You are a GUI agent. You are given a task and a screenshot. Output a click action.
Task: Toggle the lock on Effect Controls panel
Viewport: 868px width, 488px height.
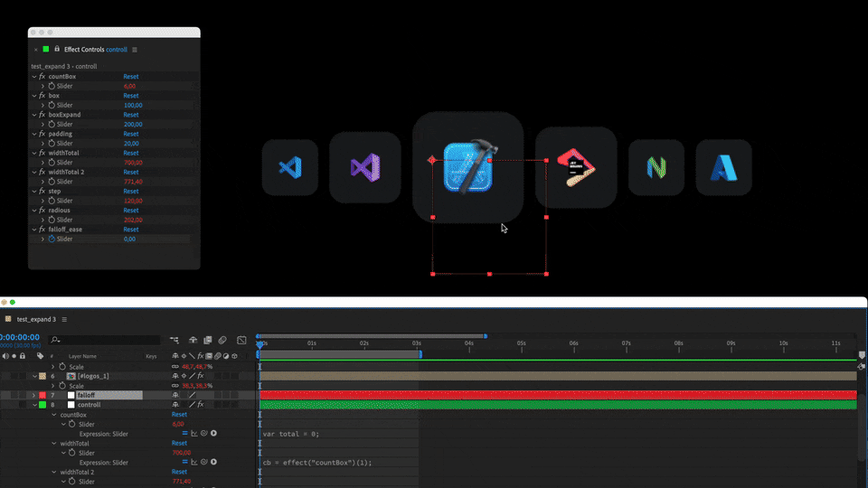(56, 49)
